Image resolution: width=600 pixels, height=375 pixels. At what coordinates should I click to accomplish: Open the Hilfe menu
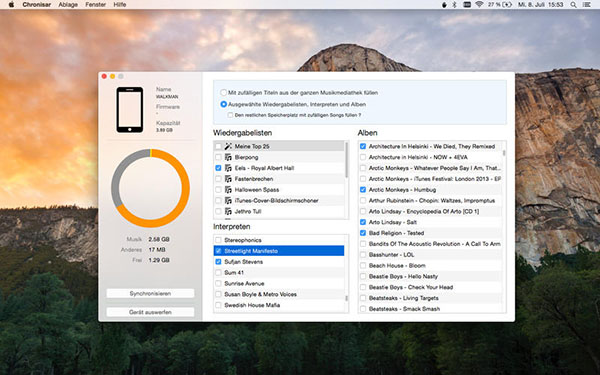(x=120, y=5)
